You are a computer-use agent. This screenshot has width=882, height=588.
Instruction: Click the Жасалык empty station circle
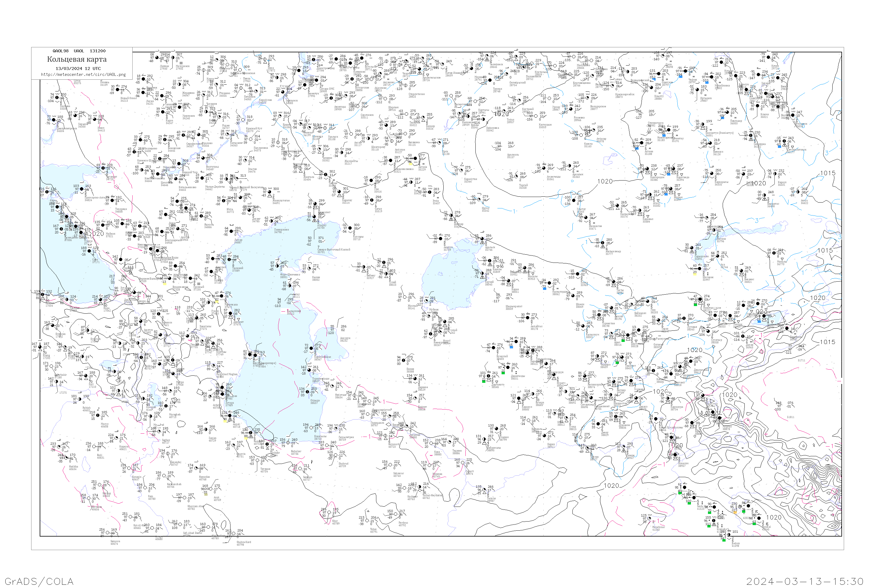tap(405, 297)
